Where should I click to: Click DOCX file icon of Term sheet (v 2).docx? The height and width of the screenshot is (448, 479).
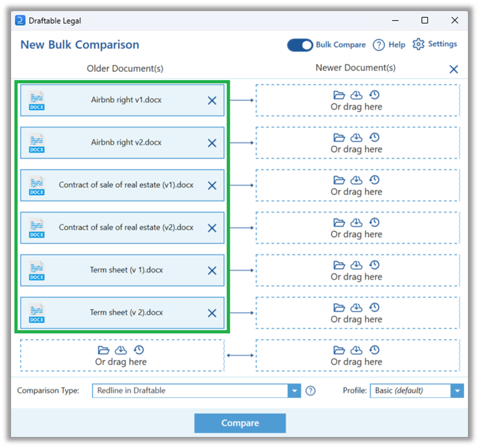coord(37,313)
